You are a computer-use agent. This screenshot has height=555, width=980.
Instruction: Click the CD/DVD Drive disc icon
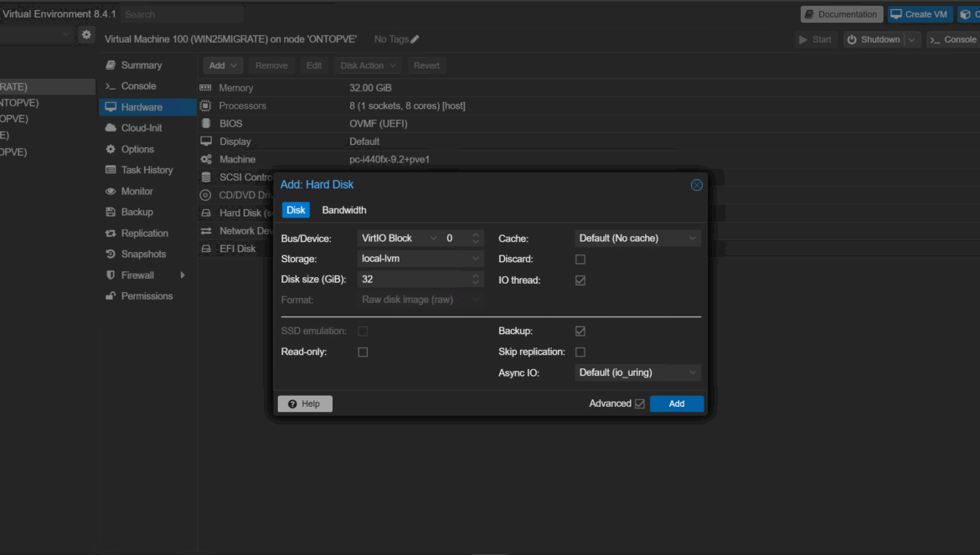pyautogui.click(x=205, y=195)
